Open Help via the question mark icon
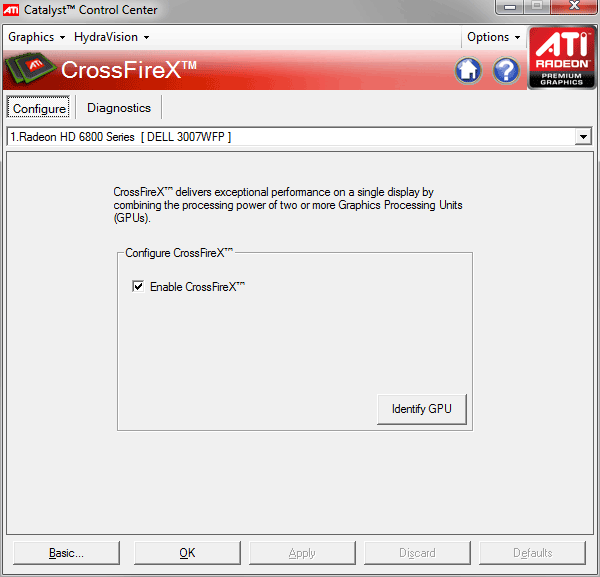 pos(506,71)
